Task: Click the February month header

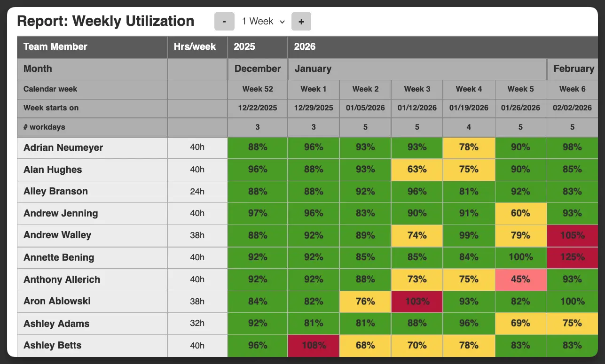Action: pos(574,69)
